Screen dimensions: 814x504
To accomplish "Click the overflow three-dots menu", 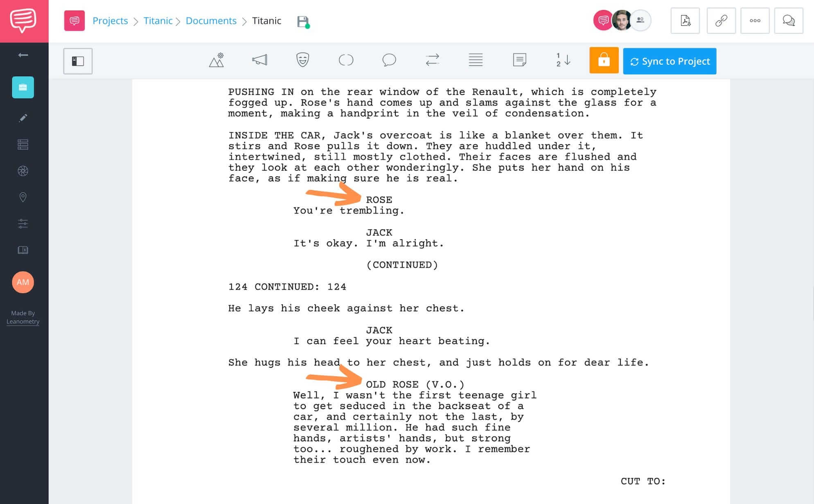I will pos(755,20).
